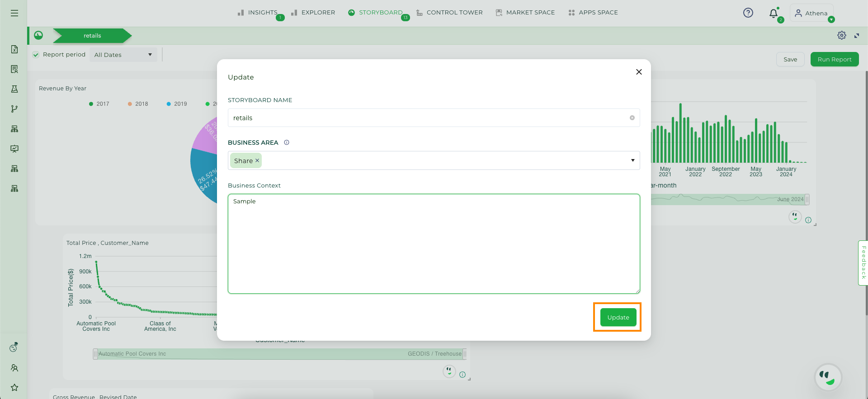Show Business Area info tooltip
This screenshot has height=399, width=868.
[x=287, y=142]
